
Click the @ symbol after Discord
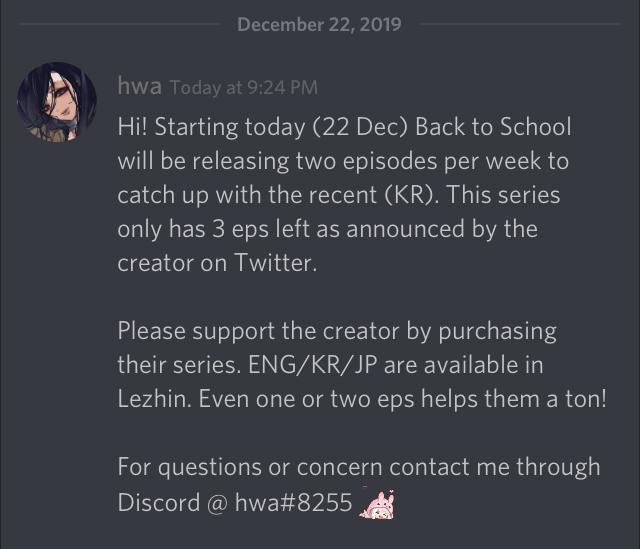pos(217,503)
